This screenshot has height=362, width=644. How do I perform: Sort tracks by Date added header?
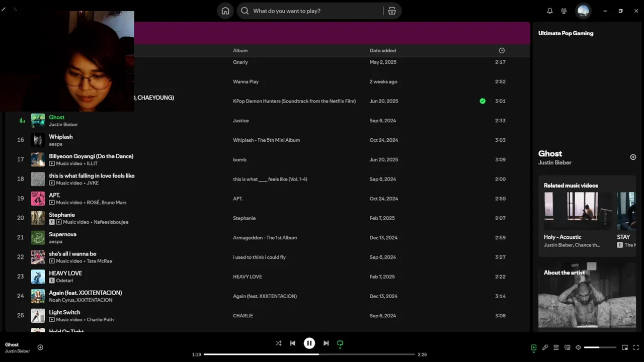pos(383,50)
